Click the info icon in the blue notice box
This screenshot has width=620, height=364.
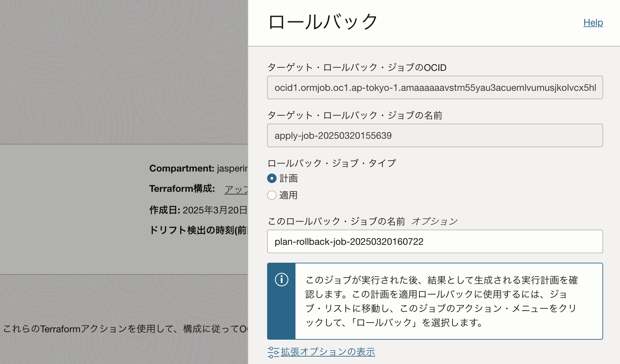[x=281, y=280]
